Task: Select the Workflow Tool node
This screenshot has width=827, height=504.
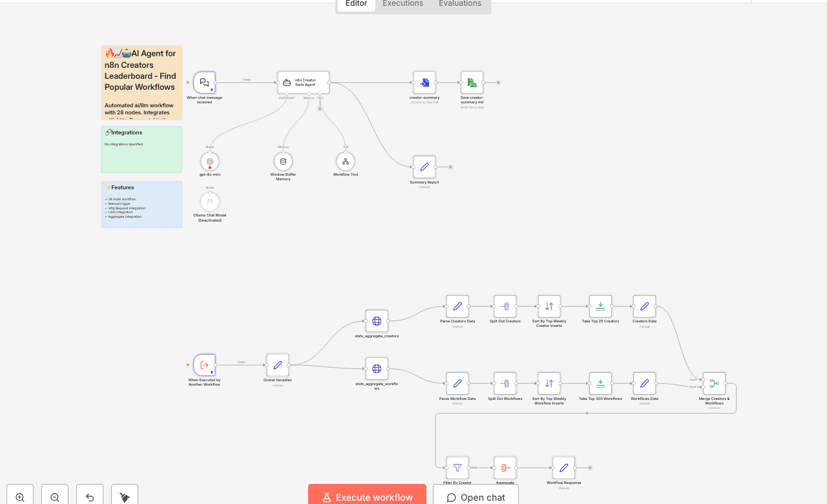Action: (345, 162)
